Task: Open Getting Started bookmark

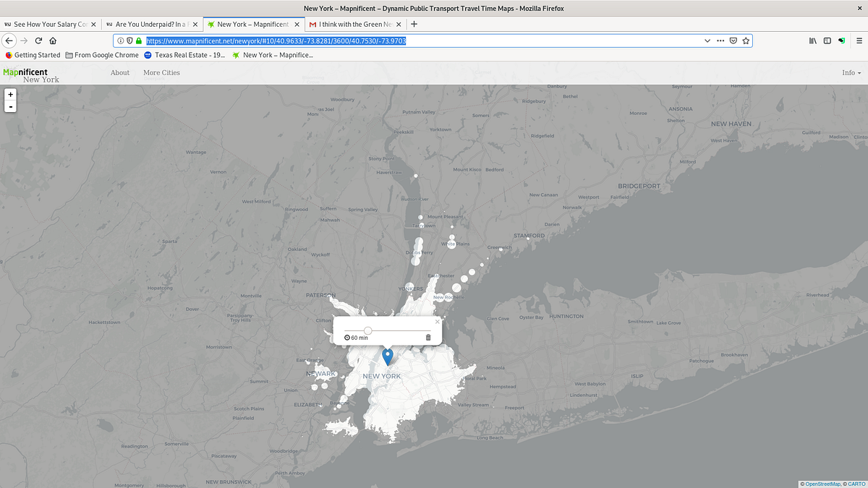Action: (33, 55)
